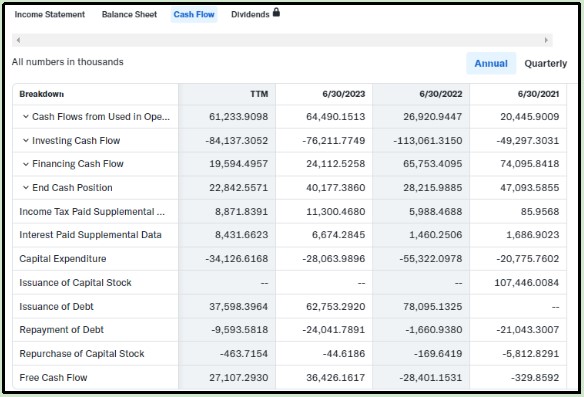Click value -49,297.3031
The width and height of the screenshot is (584, 397).
click(528, 140)
